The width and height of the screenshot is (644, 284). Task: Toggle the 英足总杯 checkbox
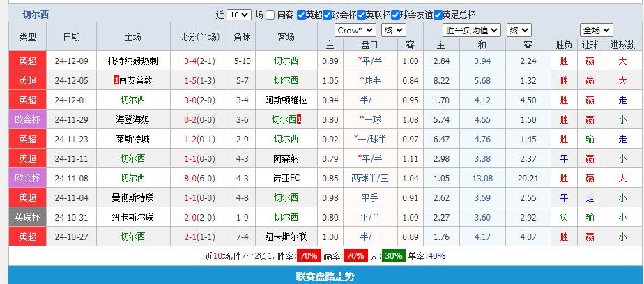click(x=437, y=15)
